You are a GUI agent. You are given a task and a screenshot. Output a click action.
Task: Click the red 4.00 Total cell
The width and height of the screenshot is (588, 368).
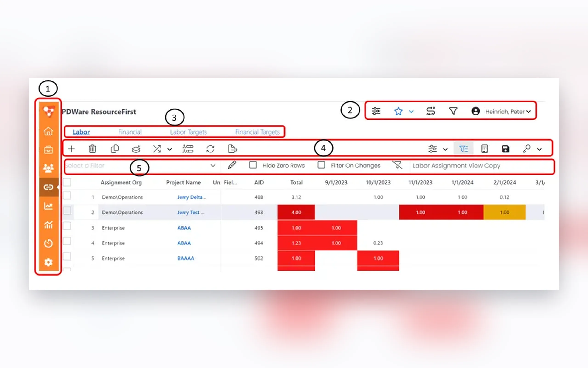(296, 212)
